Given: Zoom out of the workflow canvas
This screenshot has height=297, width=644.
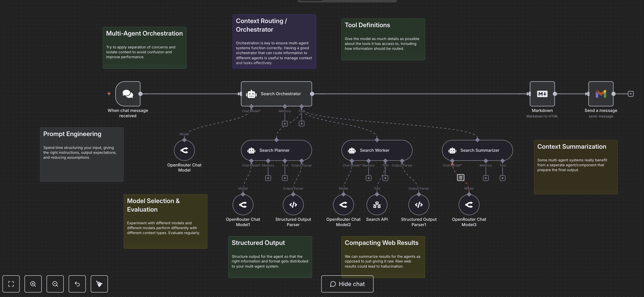Looking at the screenshot, I should (55, 284).
